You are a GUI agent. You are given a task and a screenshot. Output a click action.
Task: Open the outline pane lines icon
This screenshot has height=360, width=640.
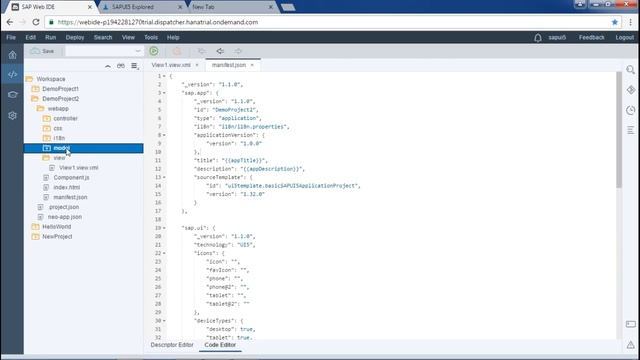631,130
